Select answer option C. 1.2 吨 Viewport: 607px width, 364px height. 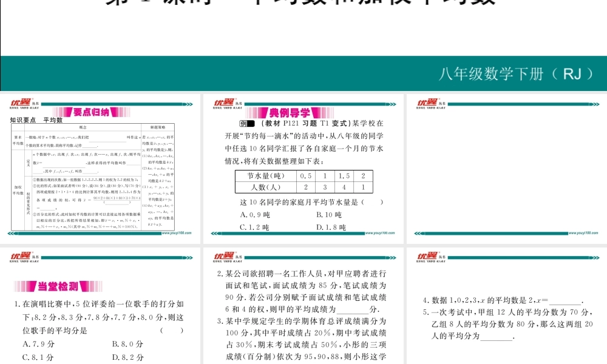click(x=255, y=227)
